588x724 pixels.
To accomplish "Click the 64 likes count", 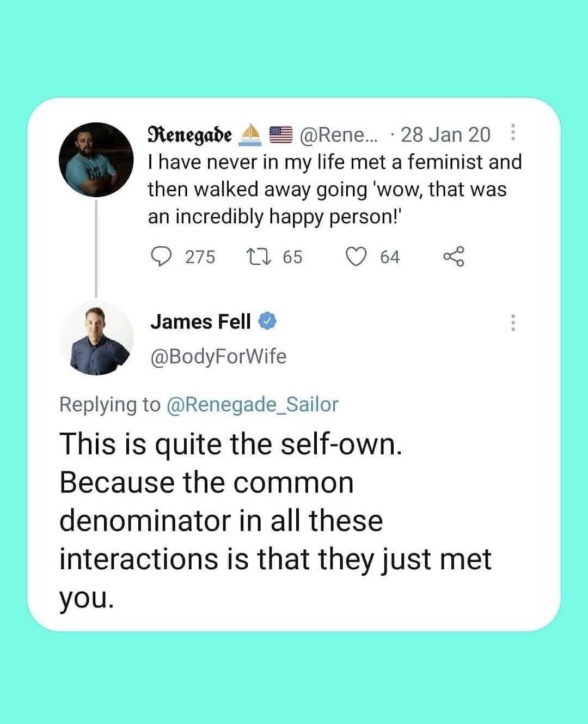I will pyautogui.click(x=390, y=257).
